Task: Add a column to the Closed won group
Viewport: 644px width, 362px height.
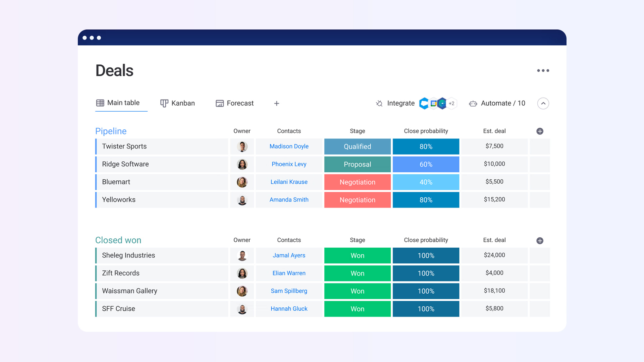Action: tap(540, 241)
